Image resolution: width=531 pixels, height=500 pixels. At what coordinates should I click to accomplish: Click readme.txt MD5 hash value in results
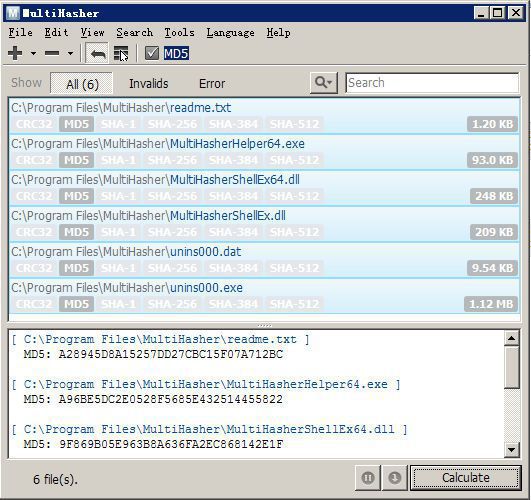(171, 354)
